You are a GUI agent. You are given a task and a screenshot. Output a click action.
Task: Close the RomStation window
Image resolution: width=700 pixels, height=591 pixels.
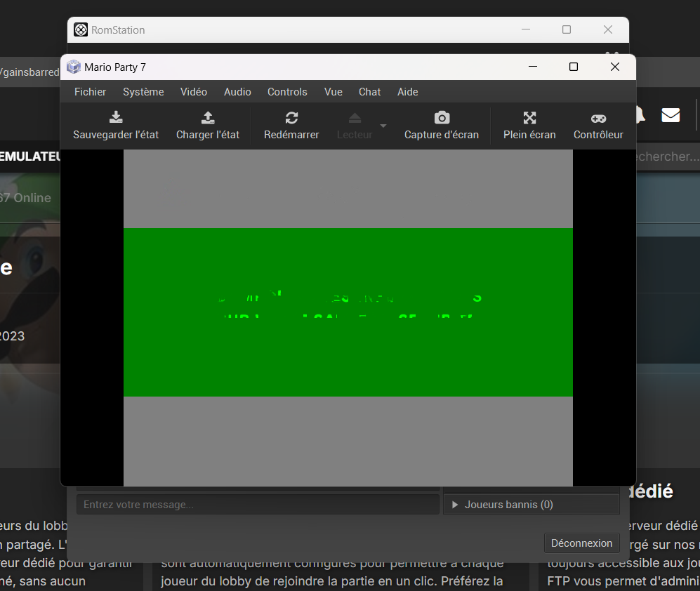pyautogui.click(x=607, y=29)
